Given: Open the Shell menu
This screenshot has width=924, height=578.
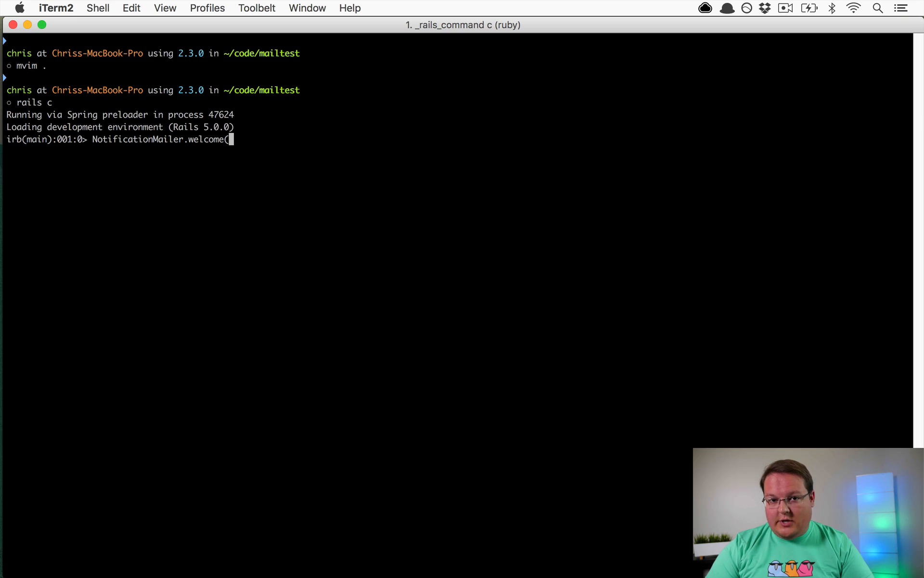Looking at the screenshot, I should tap(98, 8).
